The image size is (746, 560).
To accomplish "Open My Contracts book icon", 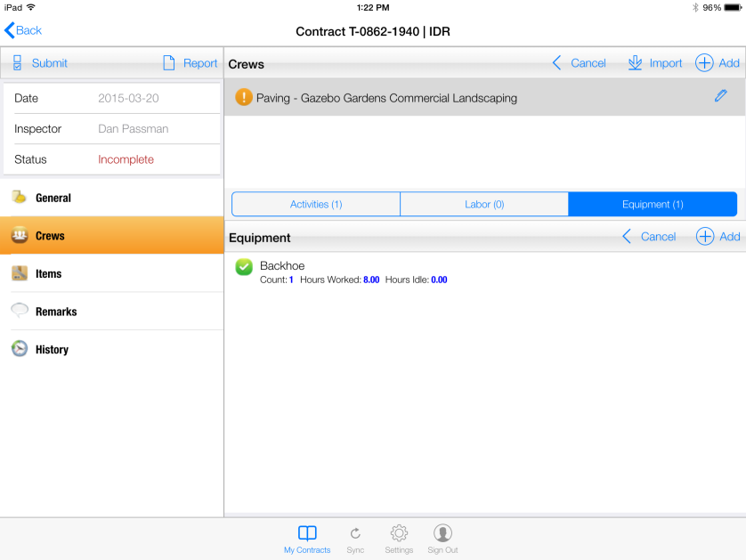I will pos(307,533).
